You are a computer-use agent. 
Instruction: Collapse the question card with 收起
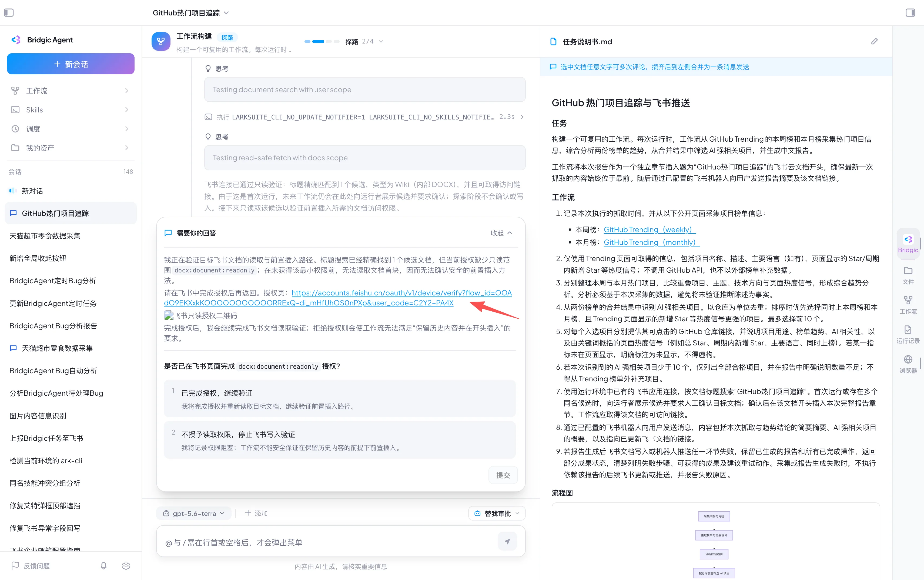pos(501,233)
